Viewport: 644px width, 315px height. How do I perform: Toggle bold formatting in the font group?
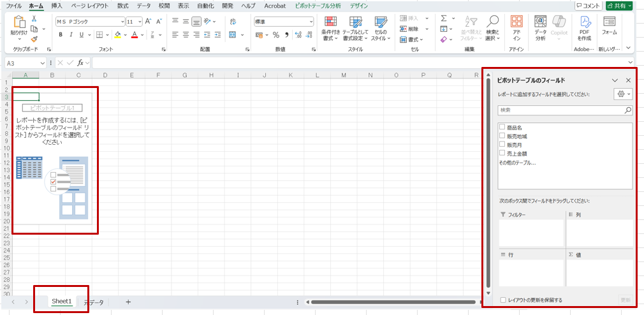pos(61,34)
